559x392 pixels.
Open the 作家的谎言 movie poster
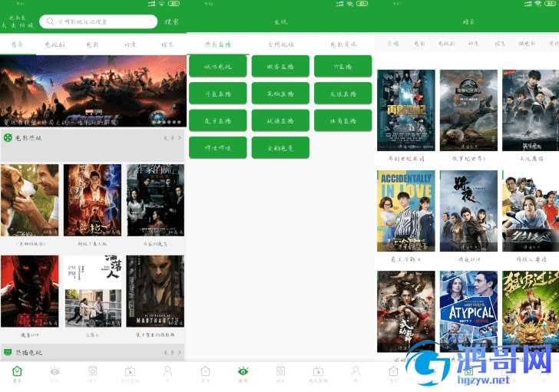pyautogui.click(x=155, y=200)
